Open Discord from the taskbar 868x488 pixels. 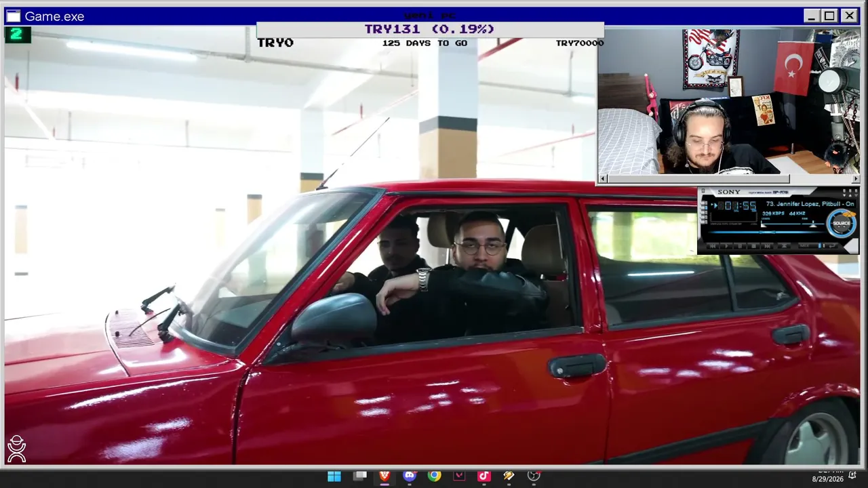(410, 476)
